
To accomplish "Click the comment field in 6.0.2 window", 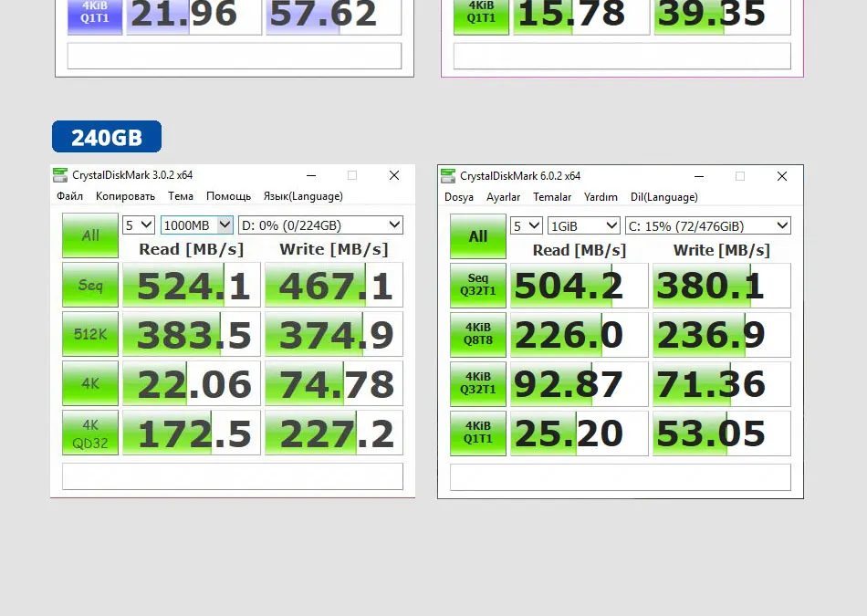I will pos(621,477).
